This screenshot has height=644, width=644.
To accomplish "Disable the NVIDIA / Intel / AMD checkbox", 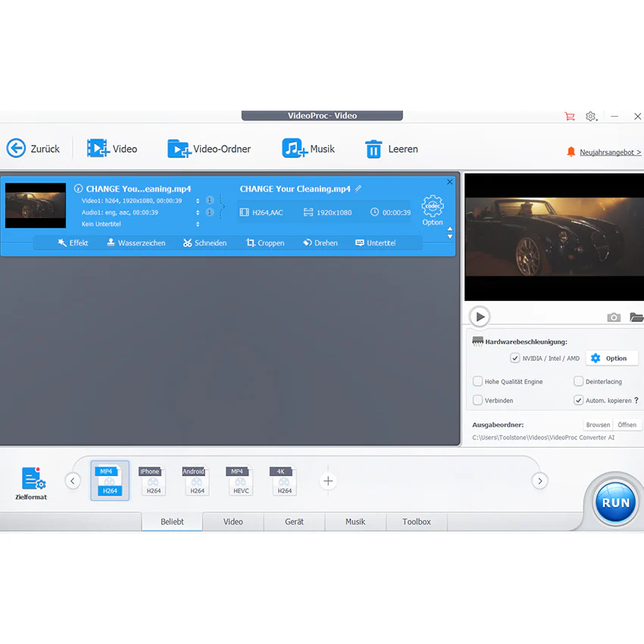I will [x=515, y=358].
